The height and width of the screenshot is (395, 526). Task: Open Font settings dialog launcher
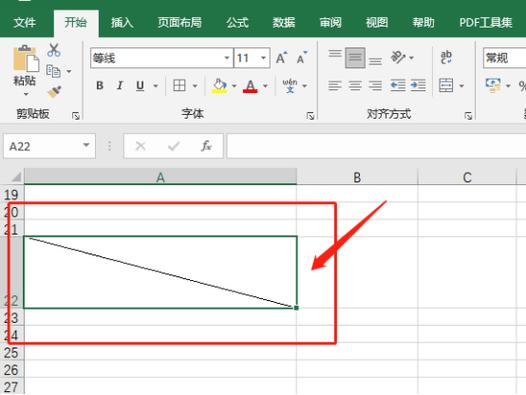[x=310, y=116]
